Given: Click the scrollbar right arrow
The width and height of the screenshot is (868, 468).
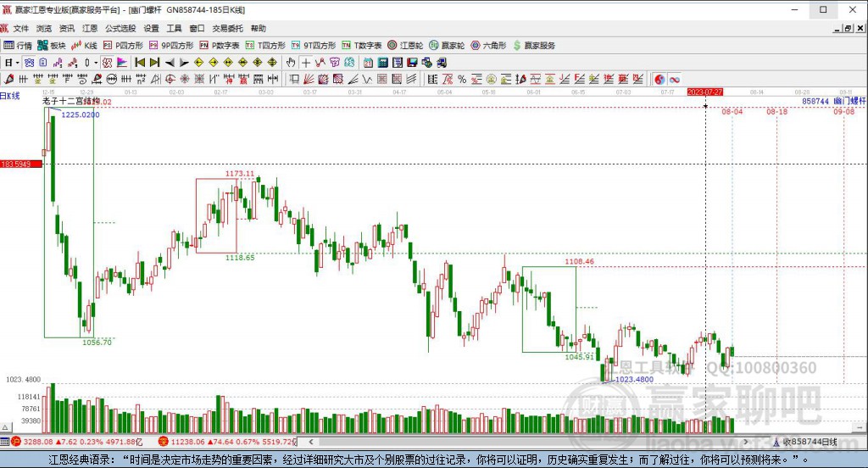Looking at the screenshot, I should (746, 442).
